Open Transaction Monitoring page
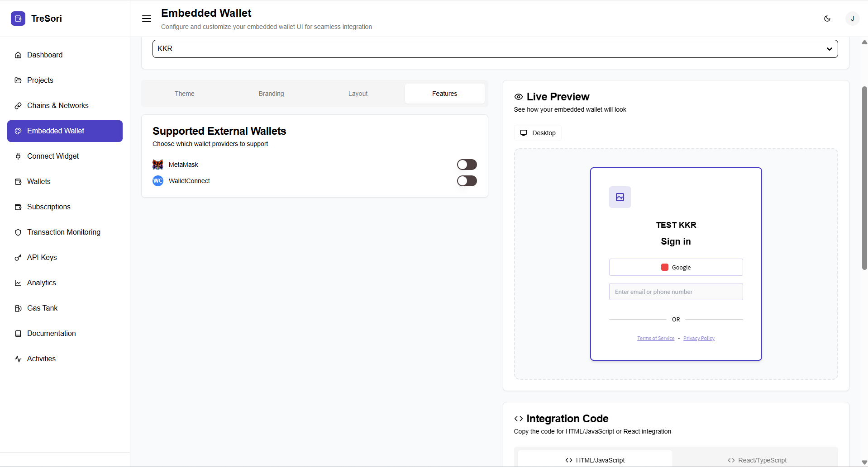The height and width of the screenshot is (467, 868). coord(63,232)
